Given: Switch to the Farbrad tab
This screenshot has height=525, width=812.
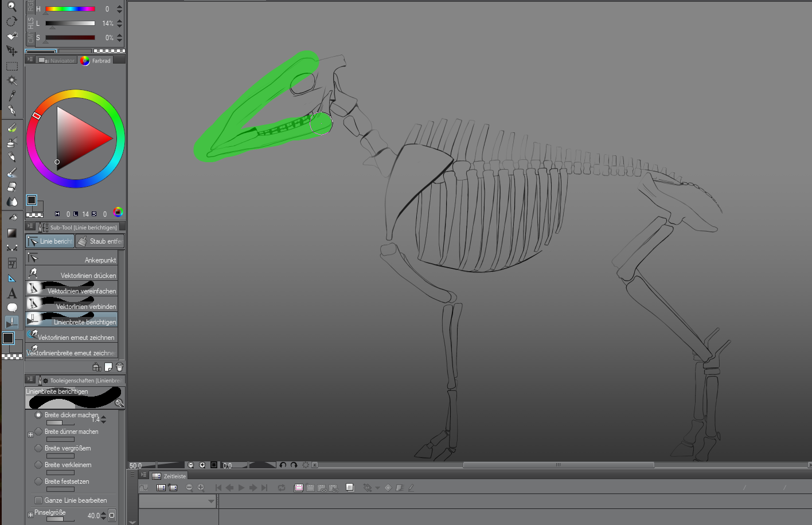Looking at the screenshot, I should (x=96, y=60).
